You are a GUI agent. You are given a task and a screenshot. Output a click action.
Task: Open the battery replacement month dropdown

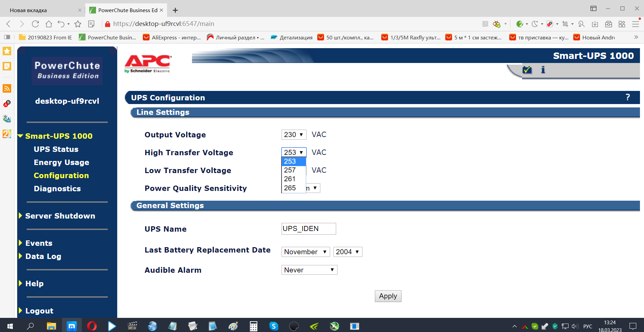305,252
